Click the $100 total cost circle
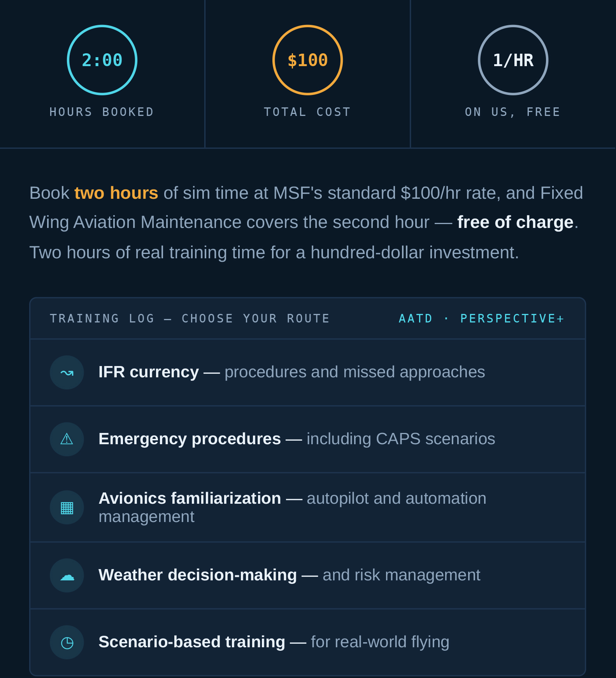Screen dimensions: 616x678 click(307, 60)
